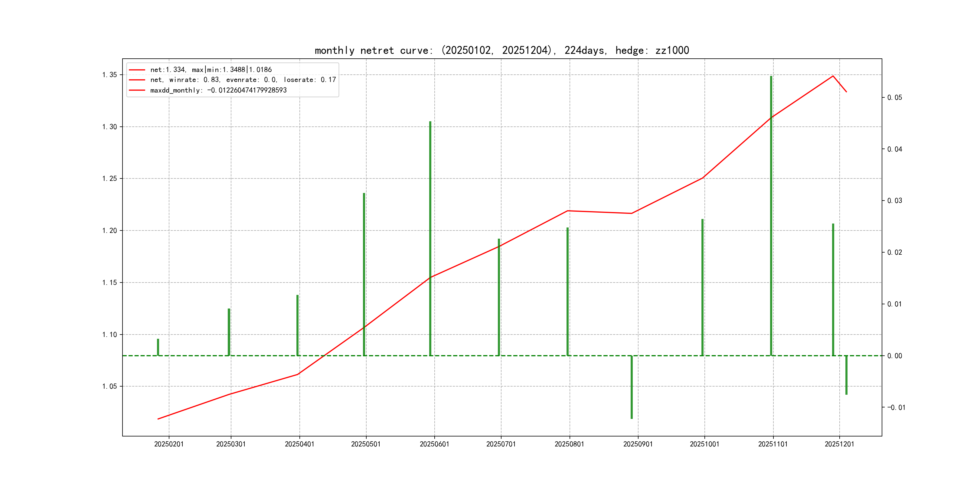Click the 20250901 x-axis label
Image resolution: width=980 pixels, height=490 pixels.
(x=638, y=444)
